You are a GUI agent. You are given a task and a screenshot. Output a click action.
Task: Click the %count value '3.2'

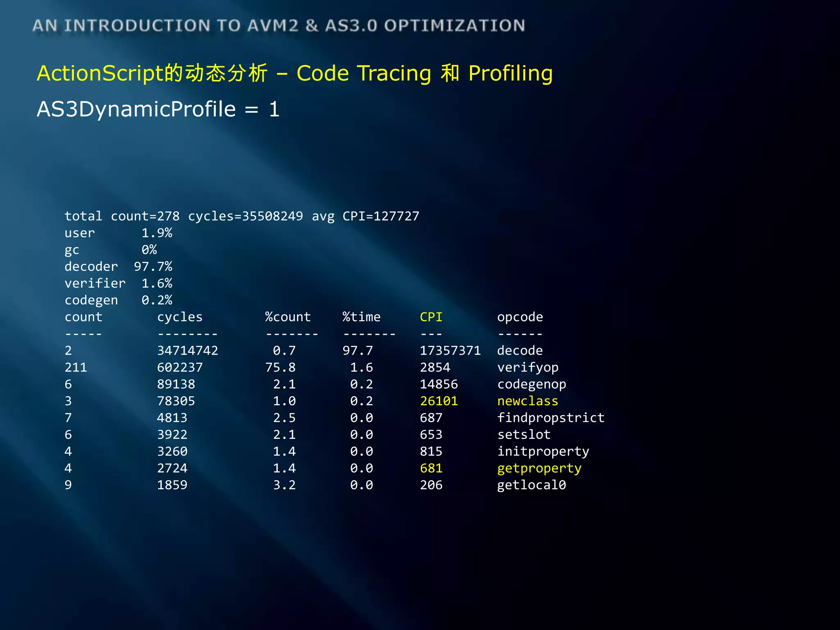(284, 485)
